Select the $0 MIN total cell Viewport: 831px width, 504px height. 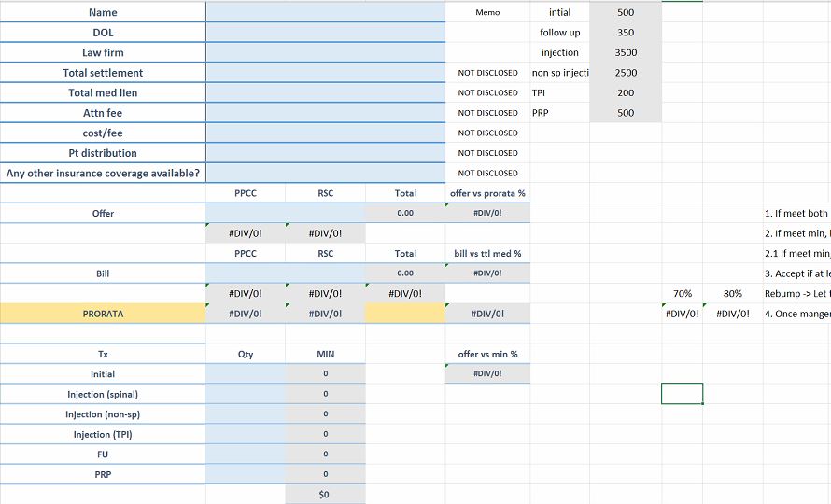[x=326, y=495]
